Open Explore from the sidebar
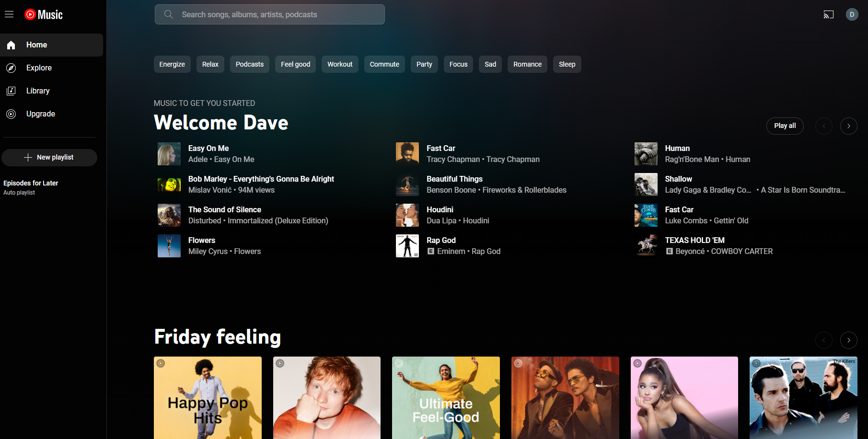Screen dimensions: 868x439 coord(39,68)
